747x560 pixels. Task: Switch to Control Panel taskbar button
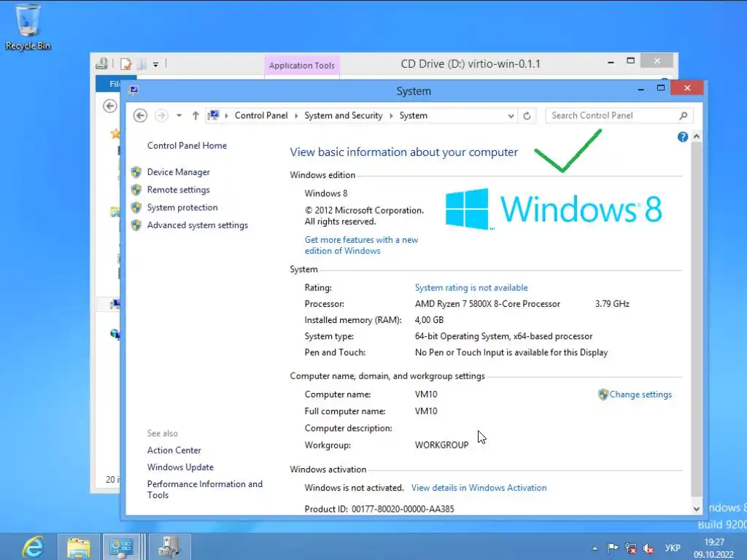tap(121, 547)
